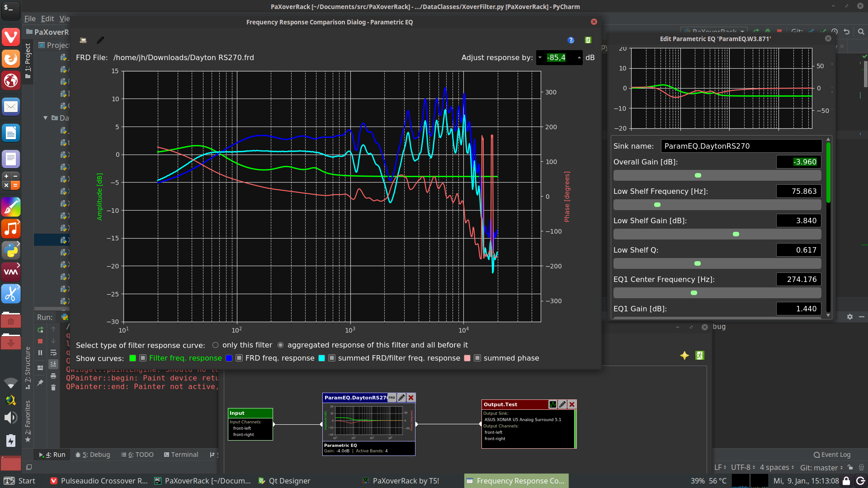The image size is (868, 488).
Task: Toggle soft-wrap icon in Run panel
Action: pos(53,353)
